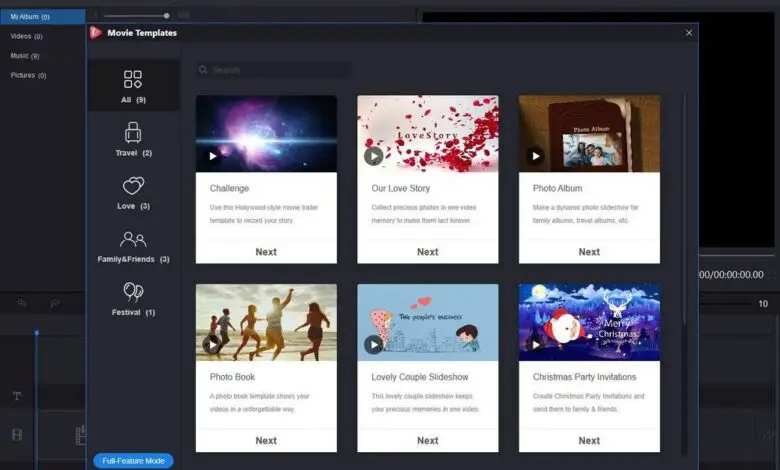
Task: Click the Movie Templates logo icon
Action: [96, 33]
